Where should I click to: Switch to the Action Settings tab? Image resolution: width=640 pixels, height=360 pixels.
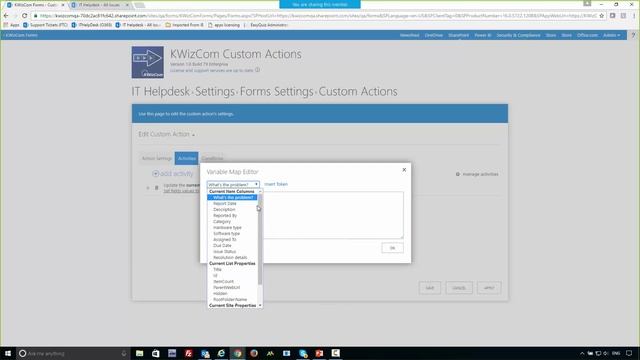pyautogui.click(x=156, y=158)
